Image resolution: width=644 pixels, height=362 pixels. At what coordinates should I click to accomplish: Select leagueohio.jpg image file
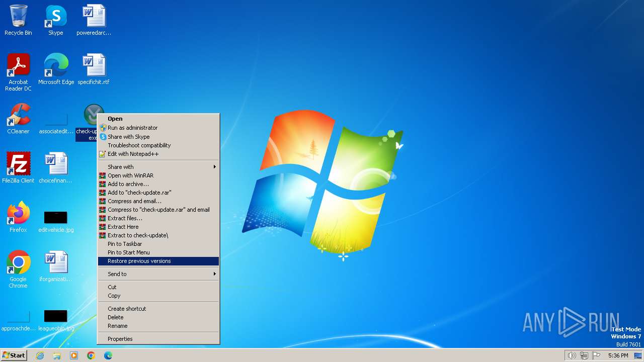[x=56, y=321]
